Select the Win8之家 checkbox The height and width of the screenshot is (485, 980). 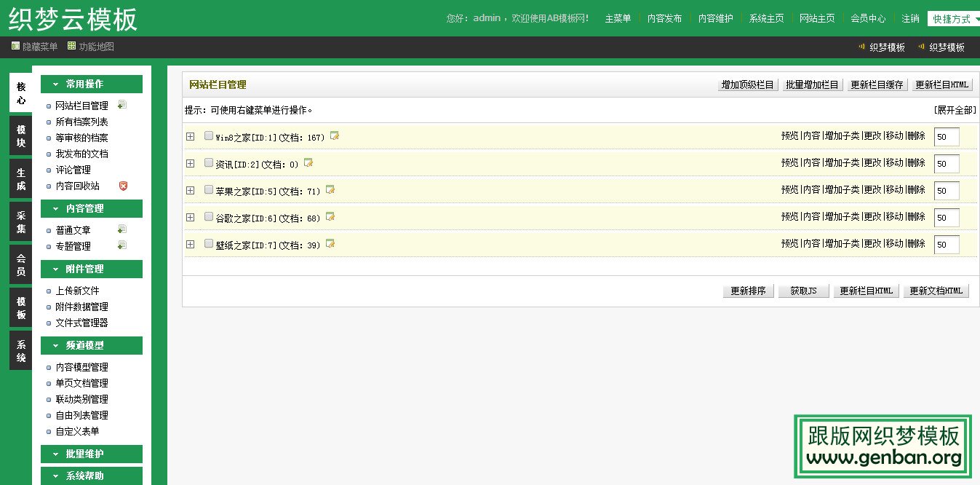tap(209, 135)
